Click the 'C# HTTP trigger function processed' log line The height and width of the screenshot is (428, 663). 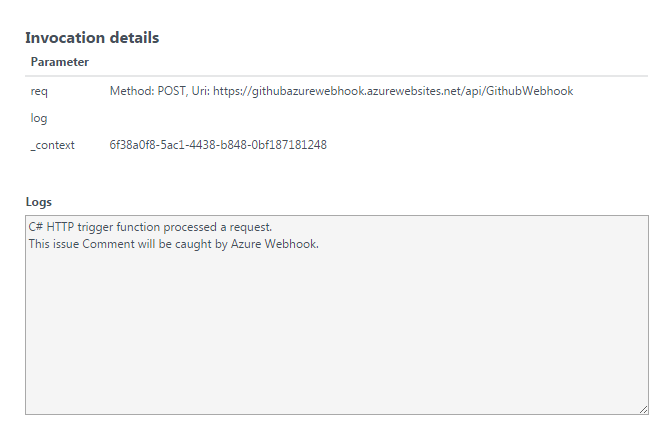click(x=150, y=227)
